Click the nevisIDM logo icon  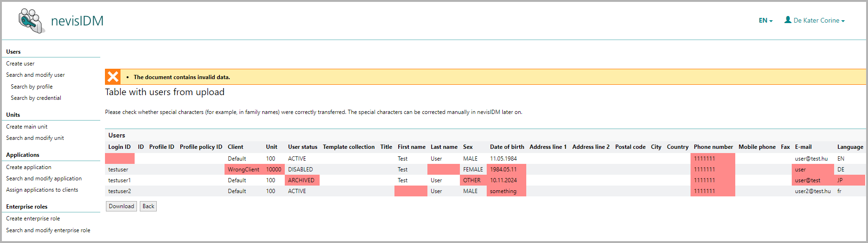point(32,21)
